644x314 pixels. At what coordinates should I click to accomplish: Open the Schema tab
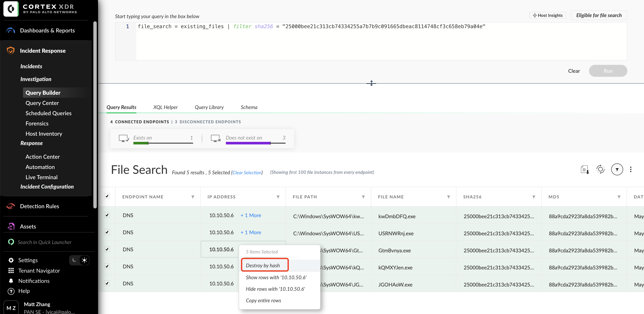[x=249, y=107]
